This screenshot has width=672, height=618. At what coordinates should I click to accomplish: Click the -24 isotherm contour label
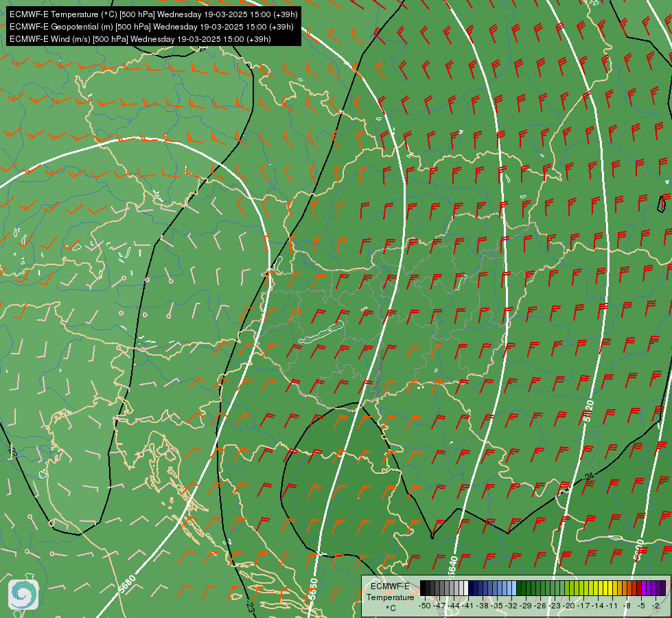pos(589,477)
